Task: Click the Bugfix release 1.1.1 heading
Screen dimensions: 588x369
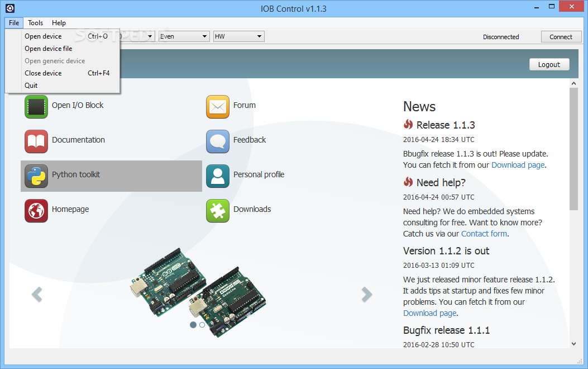Action: coord(446,330)
